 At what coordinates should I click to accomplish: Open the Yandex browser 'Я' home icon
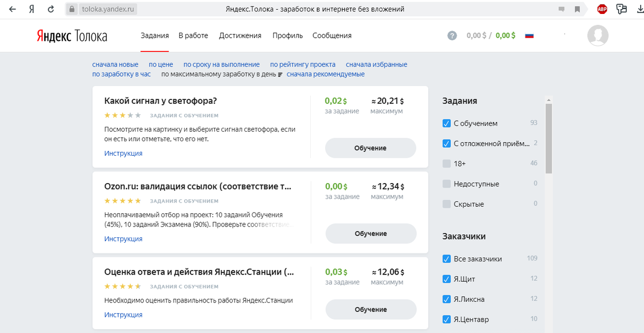pyautogui.click(x=32, y=9)
